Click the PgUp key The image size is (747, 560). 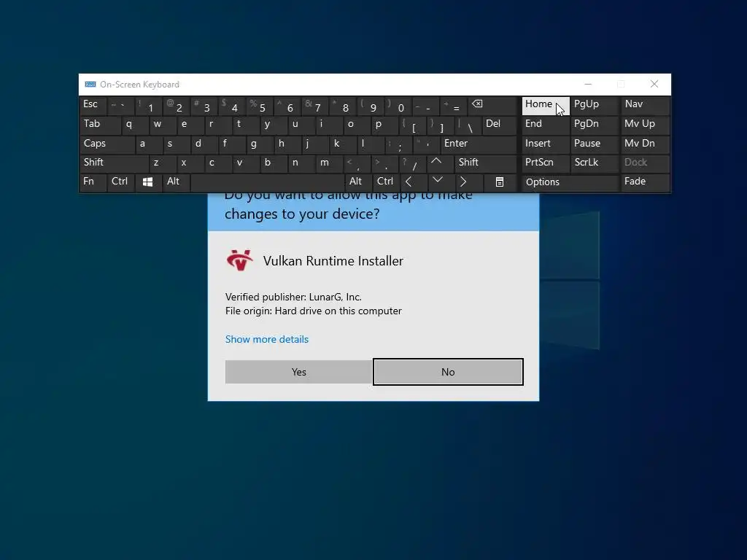point(595,105)
